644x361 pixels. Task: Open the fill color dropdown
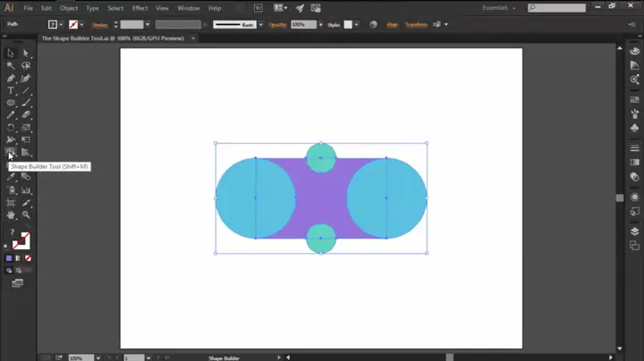pyautogui.click(x=61, y=25)
